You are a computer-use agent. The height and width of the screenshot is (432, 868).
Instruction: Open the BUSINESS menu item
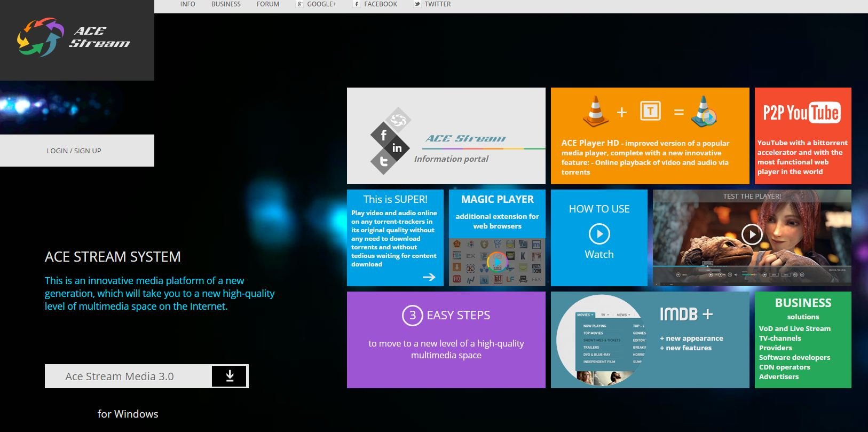tap(226, 4)
